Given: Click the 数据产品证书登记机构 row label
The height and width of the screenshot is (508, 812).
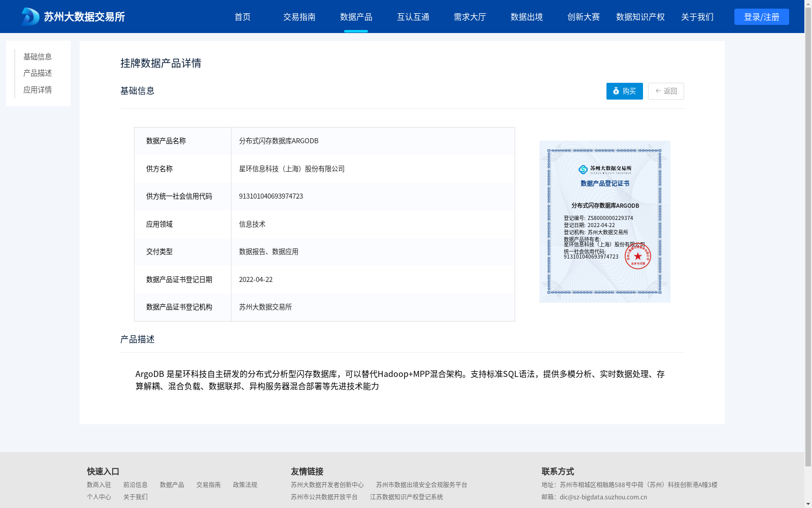Looking at the screenshot, I should [179, 307].
